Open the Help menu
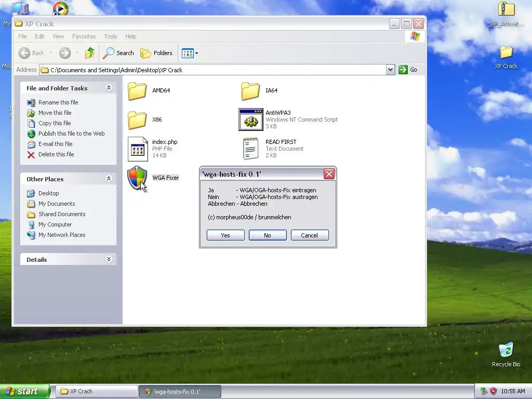 point(130,36)
